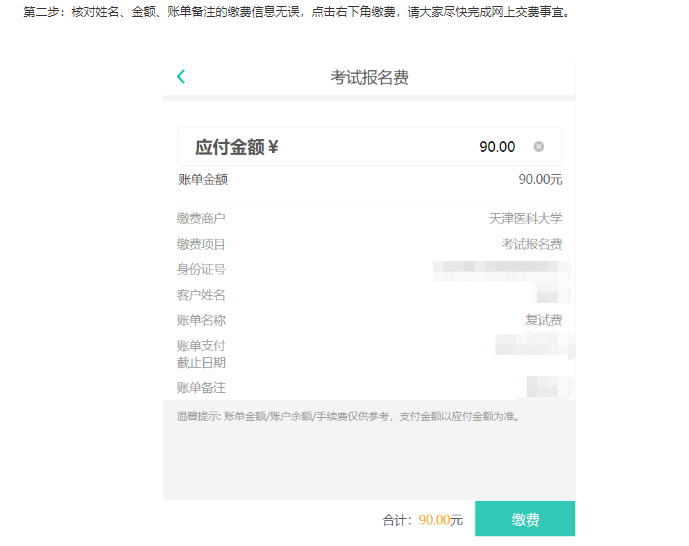Image resolution: width=689 pixels, height=546 pixels.
Task: Click the 90.00元 bill amount value
Action: 540,180
